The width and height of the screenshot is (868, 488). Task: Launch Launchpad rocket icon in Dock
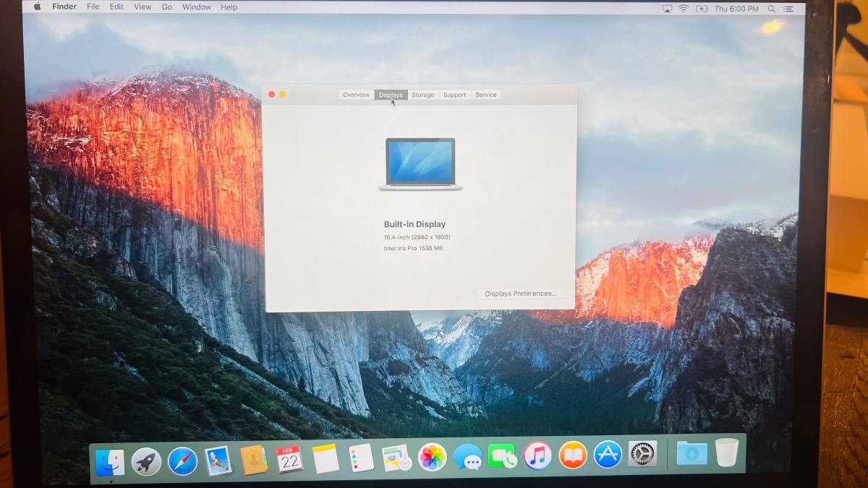click(146, 461)
